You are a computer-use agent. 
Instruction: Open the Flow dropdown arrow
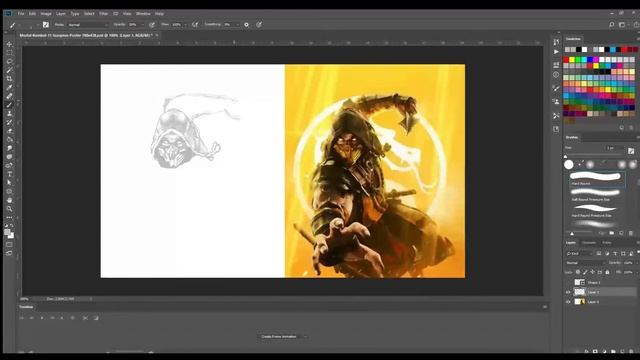pyautogui.click(x=185, y=25)
